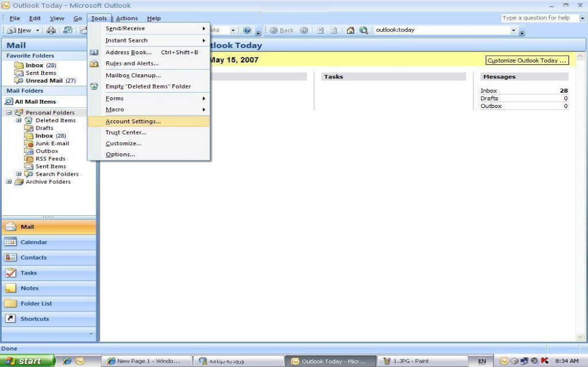The width and height of the screenshot is (588, 367).
Task: Click the outlook:today address field
Action: (x=442, y=30)
